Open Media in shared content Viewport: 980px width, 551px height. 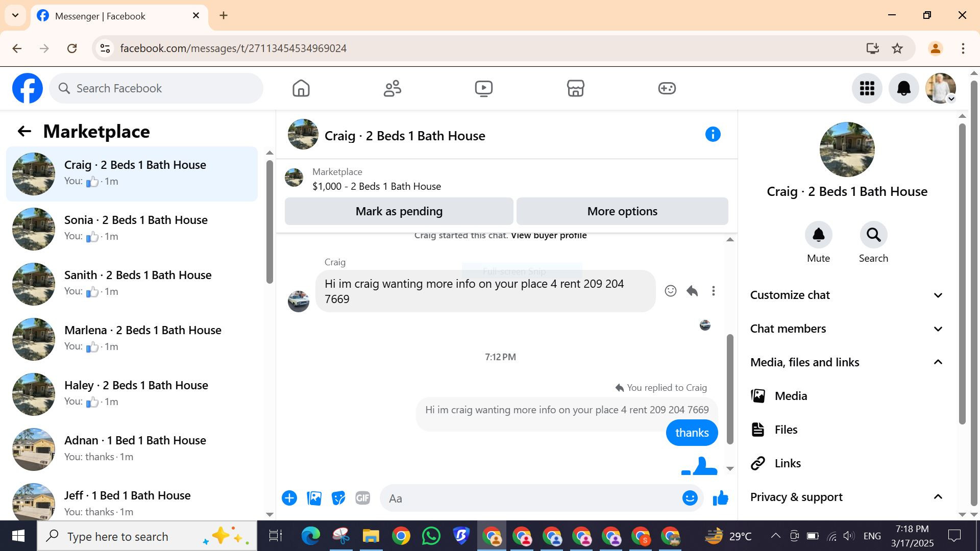click(847, 396)
